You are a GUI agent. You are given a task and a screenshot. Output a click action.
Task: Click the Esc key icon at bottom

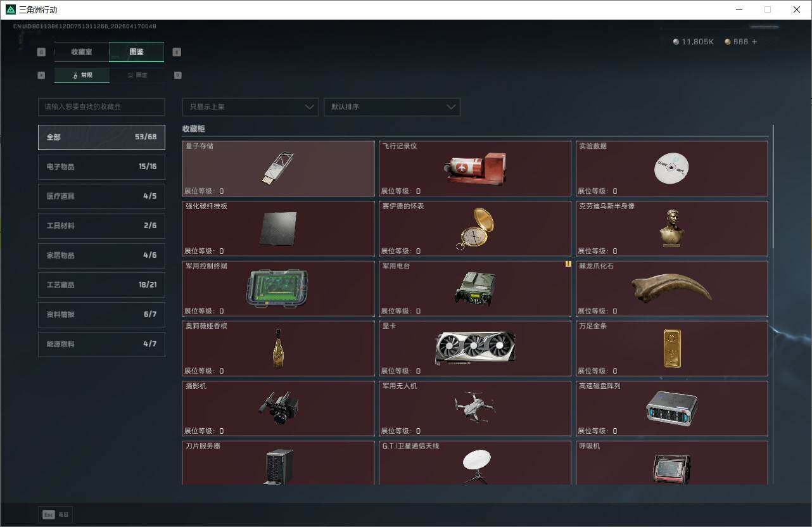coord(48,515)
